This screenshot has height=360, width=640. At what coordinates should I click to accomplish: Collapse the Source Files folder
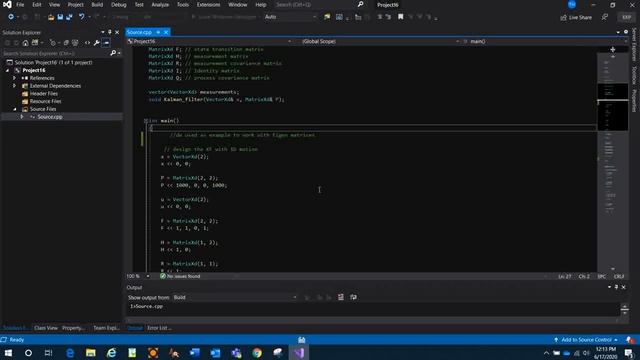tap(15, 109)
